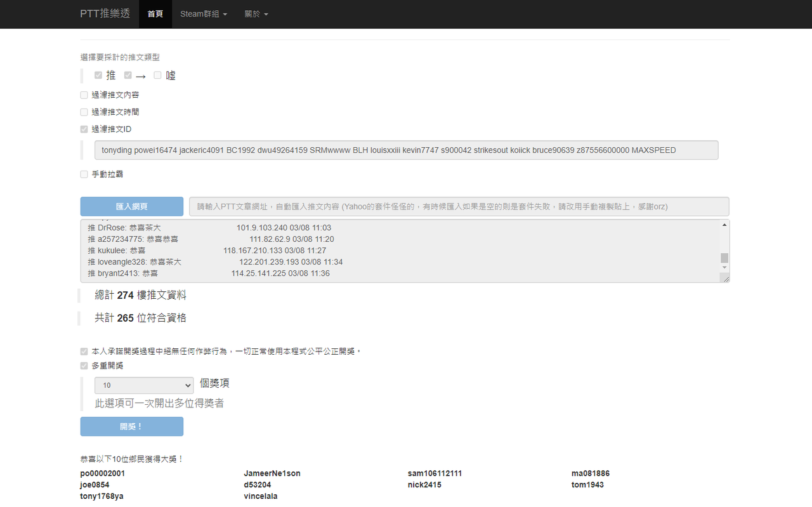Click the bryant2413 comment line

[x=209, y=273]
